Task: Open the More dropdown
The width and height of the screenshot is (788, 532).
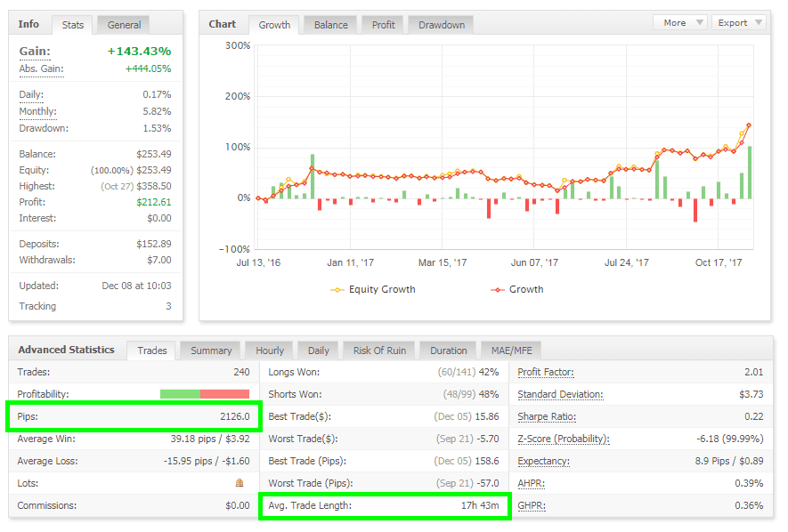Action: [680, 23]
